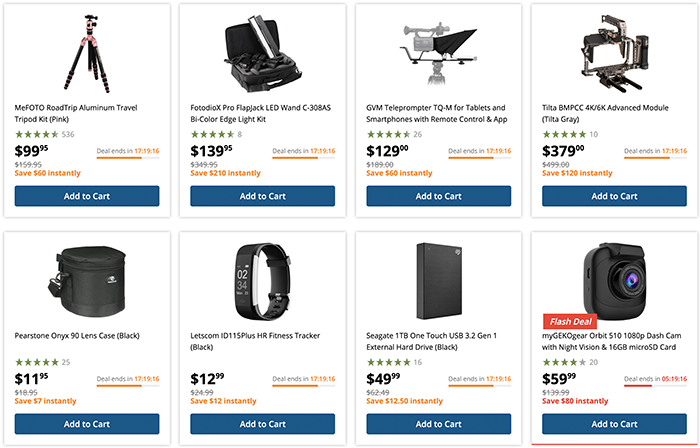Click the Flash Deal badge on the dash cam
Image resolution: width=700 pixels, height=448 pixels.
[x=570, y=321]
